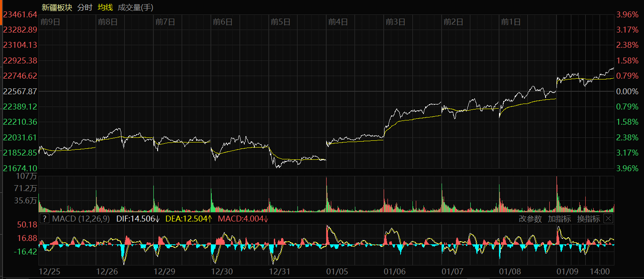Image resolution: width=644 pixels, height=279 pixels.
Task: Click the 新疆板块 sector title
Action: [57, 8]
